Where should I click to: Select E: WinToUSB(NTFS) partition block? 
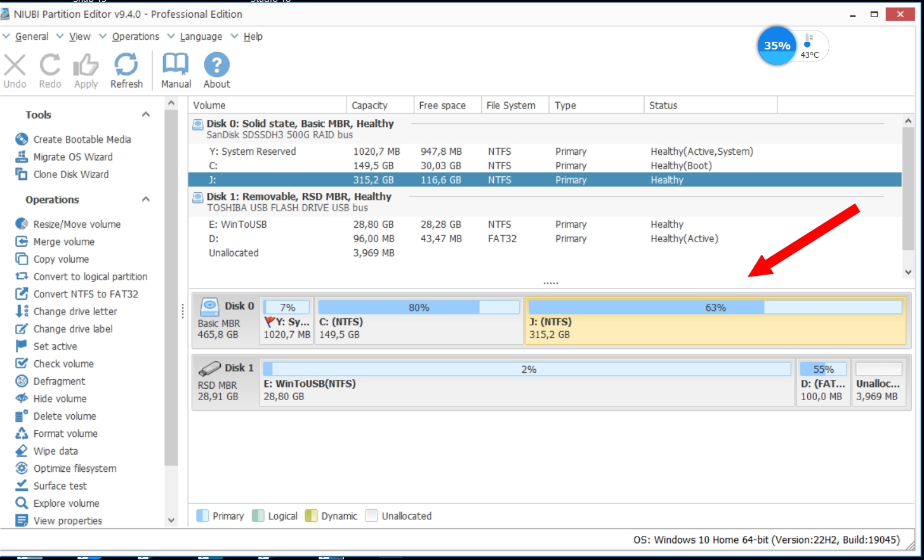(527, 382)
